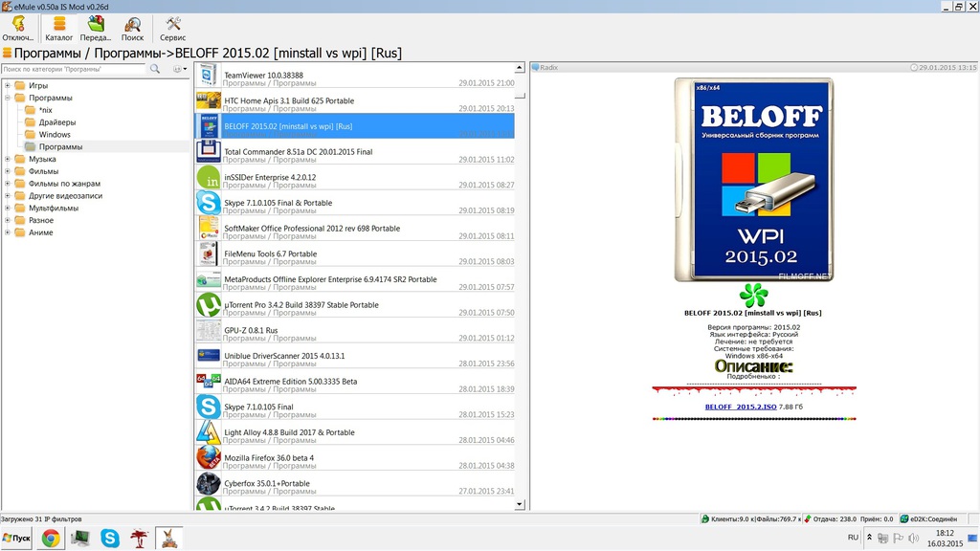Click the Light Alloy 4.8.8 icon
Image resolution: width=980 pixels, height=551 pixels.
point(208,432)
